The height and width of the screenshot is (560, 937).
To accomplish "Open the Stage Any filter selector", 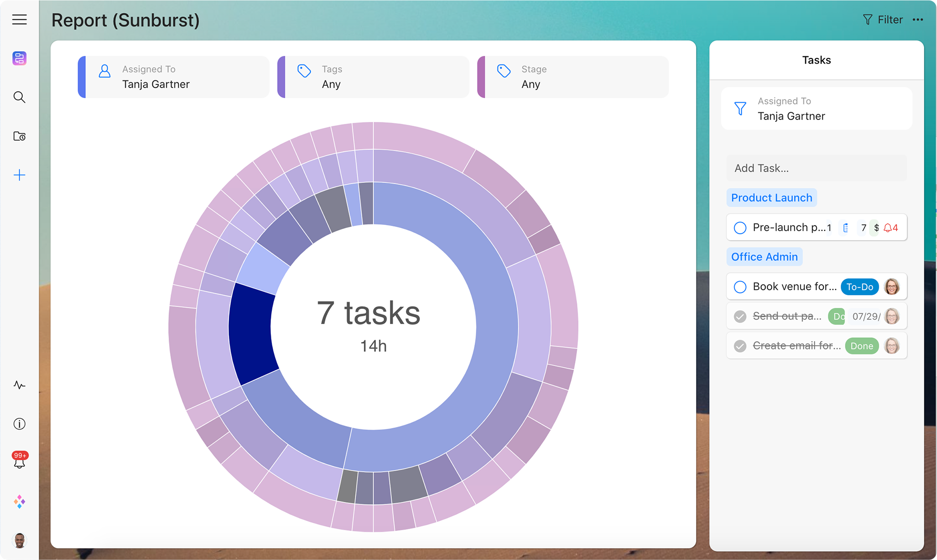I will pyautogui.click(x=573, y=77).
